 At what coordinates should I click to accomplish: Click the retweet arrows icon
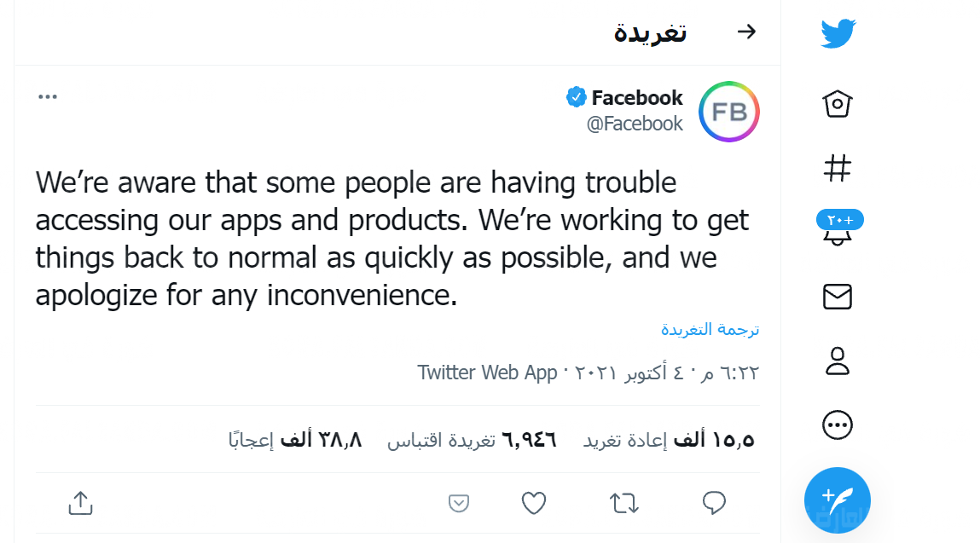(x=623, y=503)
